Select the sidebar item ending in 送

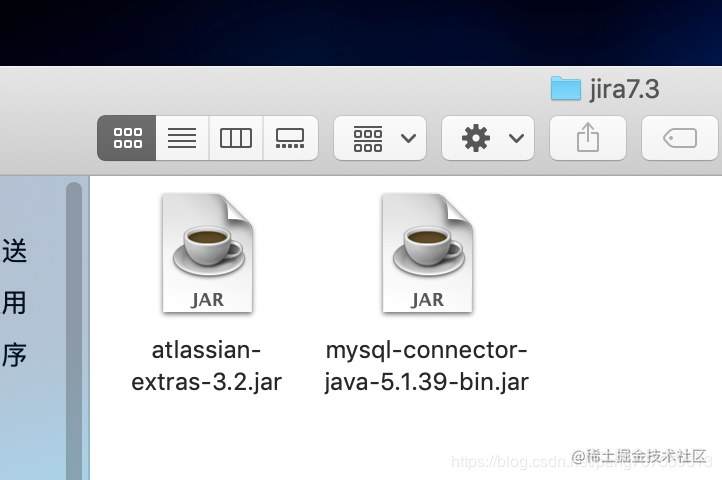15,251
